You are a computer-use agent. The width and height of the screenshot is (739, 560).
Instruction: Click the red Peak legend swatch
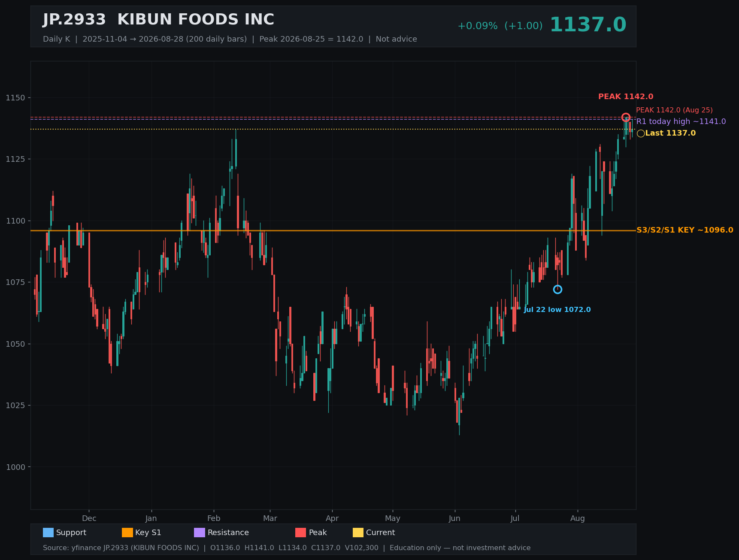point(301,533)
